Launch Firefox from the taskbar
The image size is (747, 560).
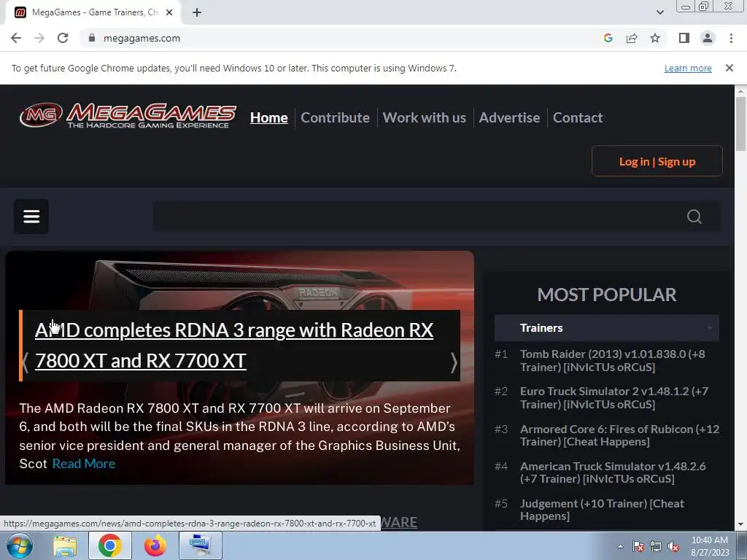[x=155, y=545]
